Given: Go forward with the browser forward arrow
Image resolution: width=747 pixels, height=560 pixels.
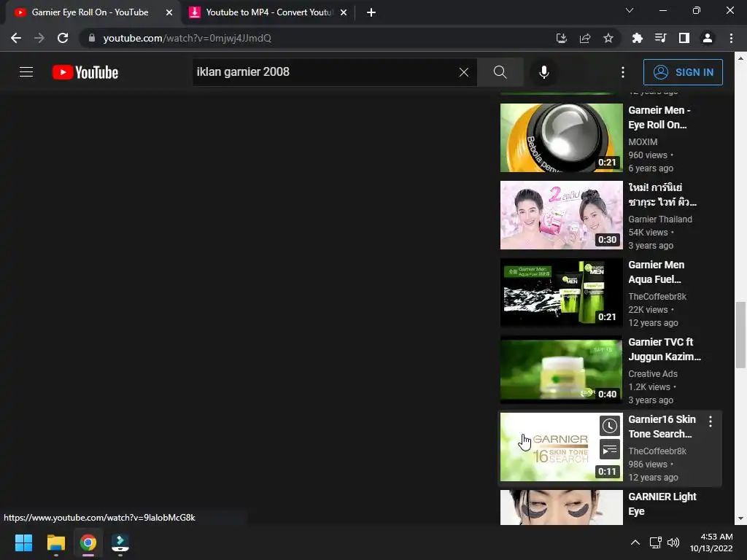Looking at the screenshot, I should click(x=39, y=38).
